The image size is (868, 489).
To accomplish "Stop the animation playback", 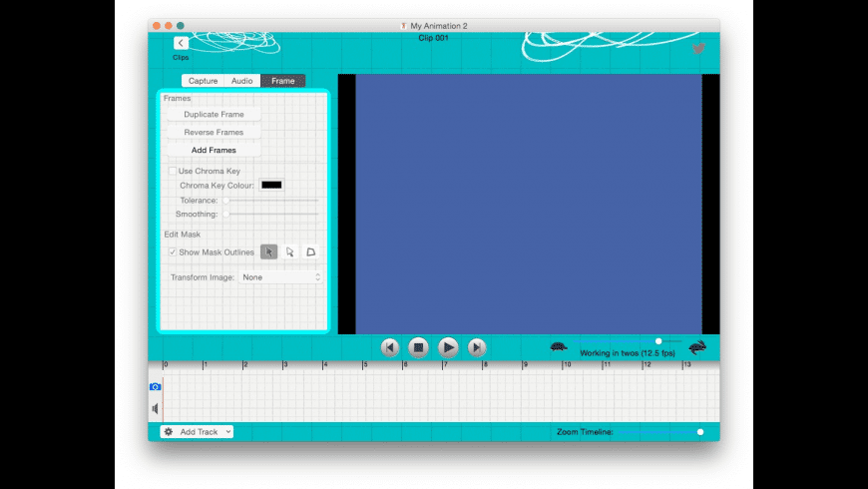I will pyautogui.click(x=418, y=347).
